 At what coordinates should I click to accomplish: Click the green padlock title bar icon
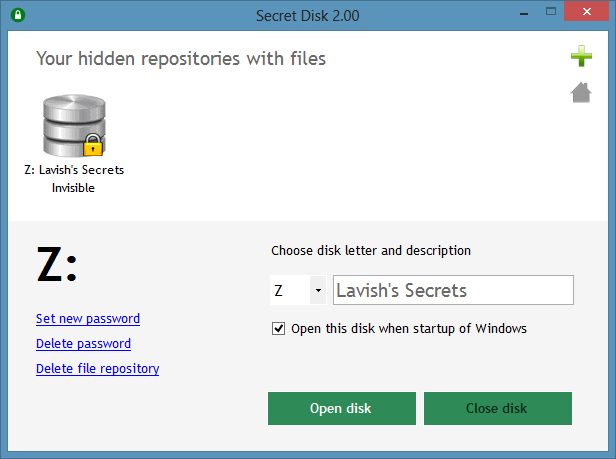click(x=17, y=15)
